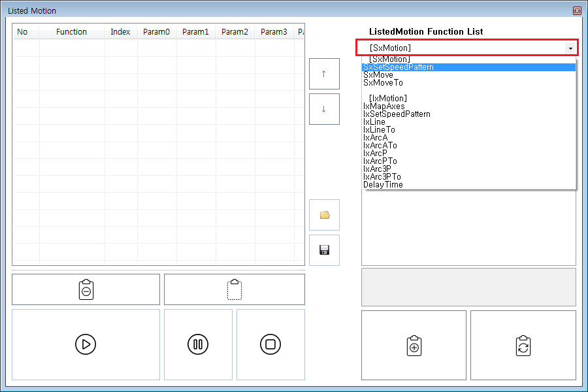
Task: Click the Param1 column header
Action: pyautogui.click(x=195, y=32)
